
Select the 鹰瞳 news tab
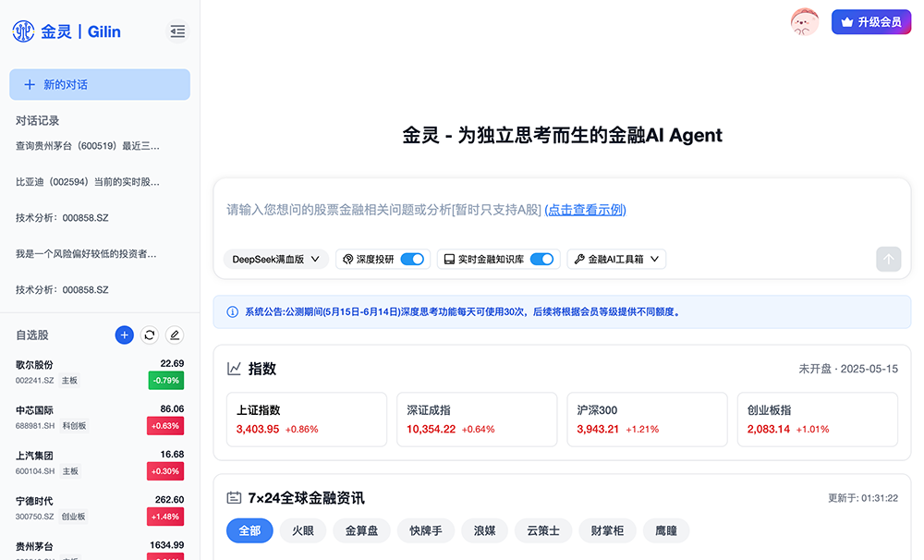[666, 530]
